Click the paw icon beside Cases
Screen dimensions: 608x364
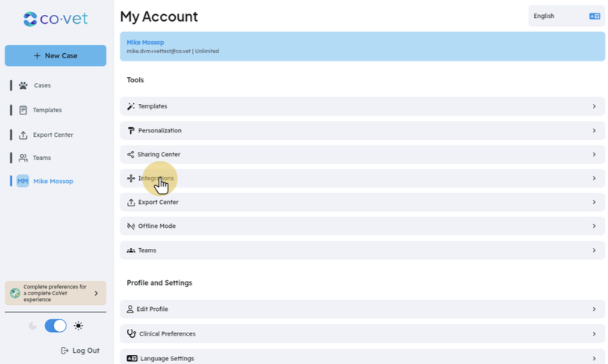click(23, 85)
